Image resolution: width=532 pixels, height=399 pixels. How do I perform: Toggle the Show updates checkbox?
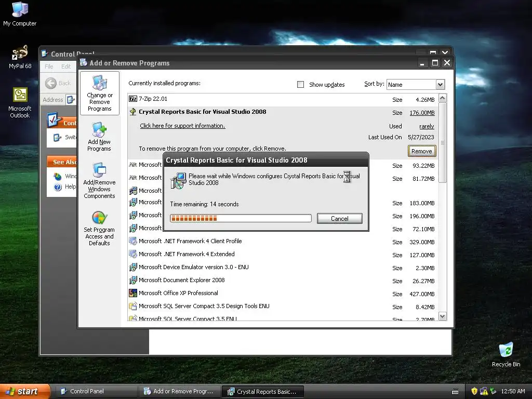click(301, 85)
